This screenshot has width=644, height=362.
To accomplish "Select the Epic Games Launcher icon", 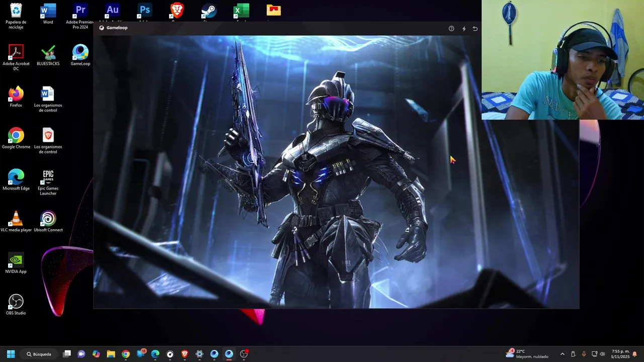I will pos(48,183).
